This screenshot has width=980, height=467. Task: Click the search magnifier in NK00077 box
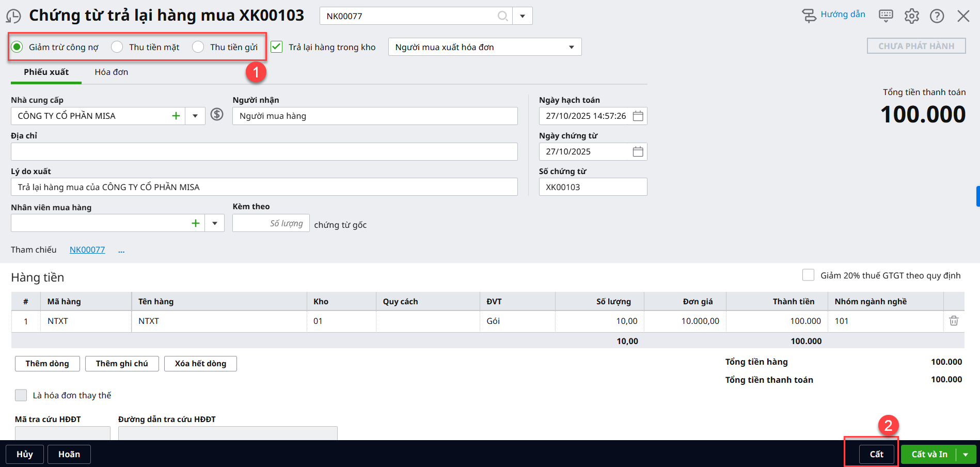point(502,16)
